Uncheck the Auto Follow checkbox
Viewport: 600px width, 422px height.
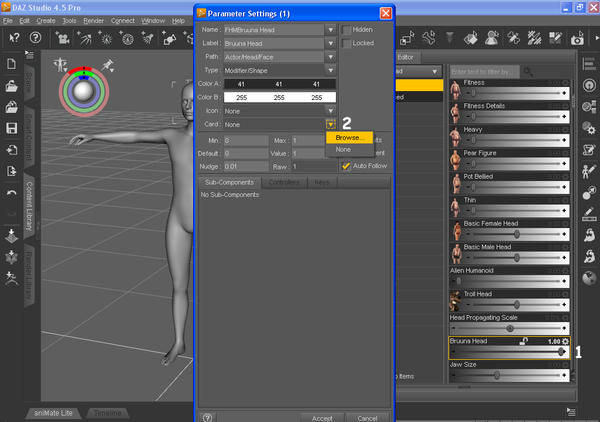(x=346, y=166)
